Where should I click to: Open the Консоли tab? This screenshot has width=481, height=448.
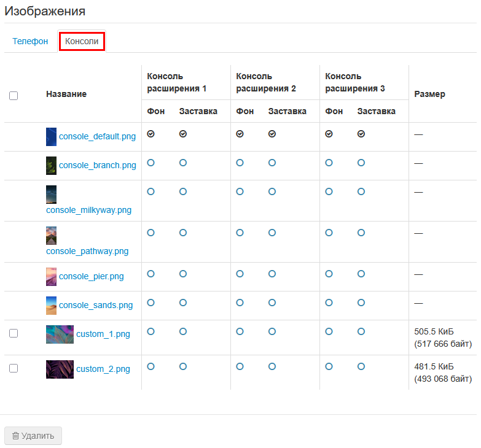(82, 41)
